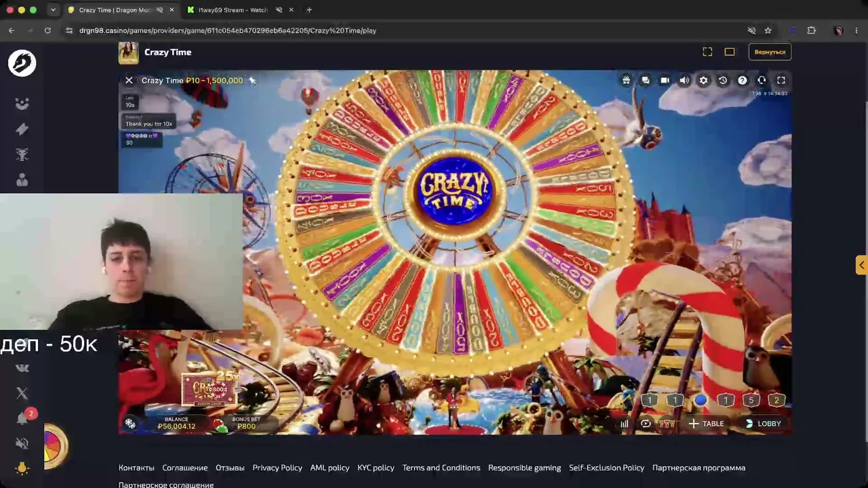Open the Контакты footer link
868x488 pixels.
point(136,468)
